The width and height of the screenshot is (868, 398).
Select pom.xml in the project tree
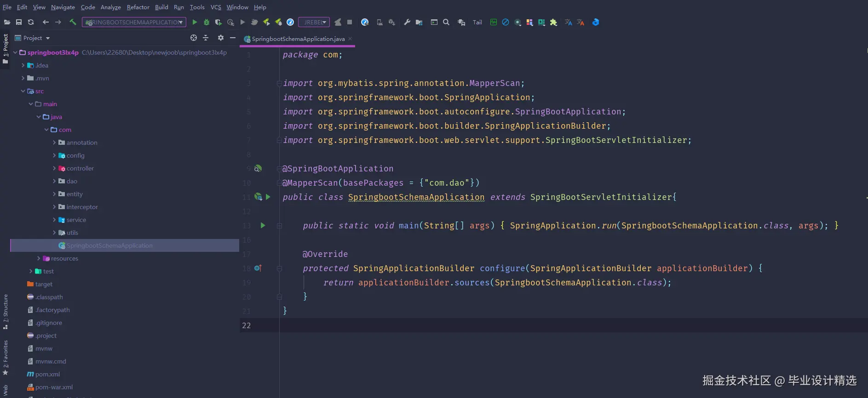[47, 374]
